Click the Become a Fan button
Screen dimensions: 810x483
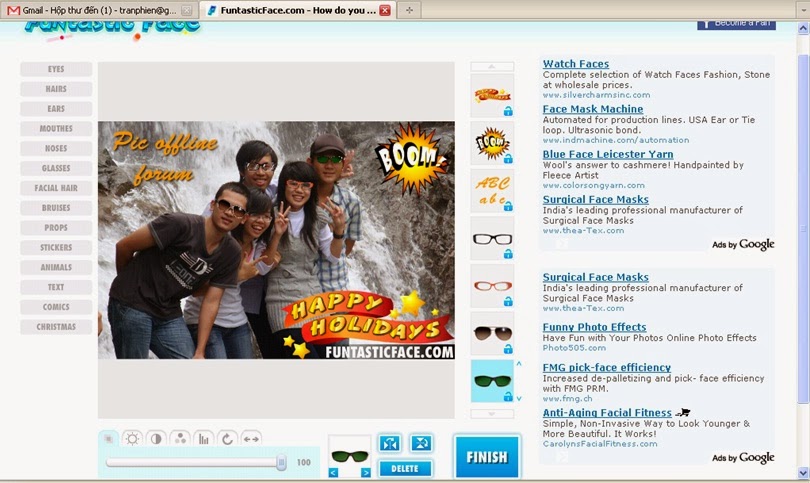coord(736,24)
